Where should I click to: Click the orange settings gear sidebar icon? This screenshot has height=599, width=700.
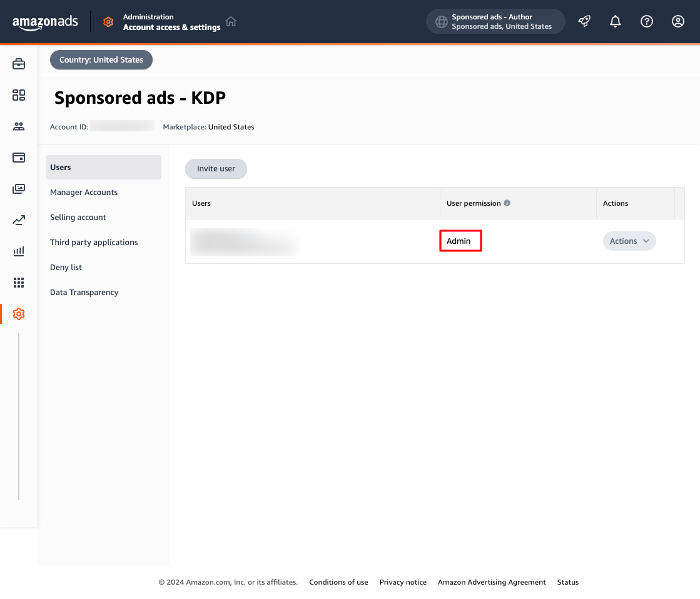[19, 314]
